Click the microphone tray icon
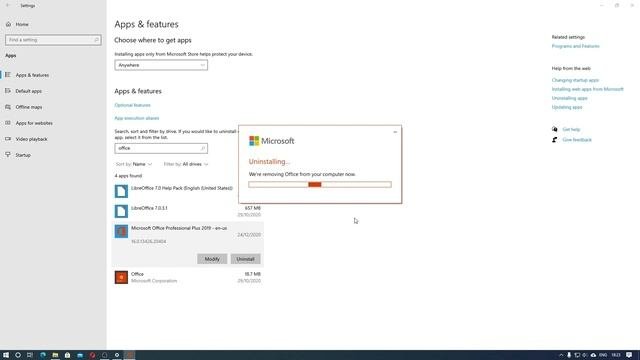The height and width of the screenshot is (360, 640). point(569,355)
